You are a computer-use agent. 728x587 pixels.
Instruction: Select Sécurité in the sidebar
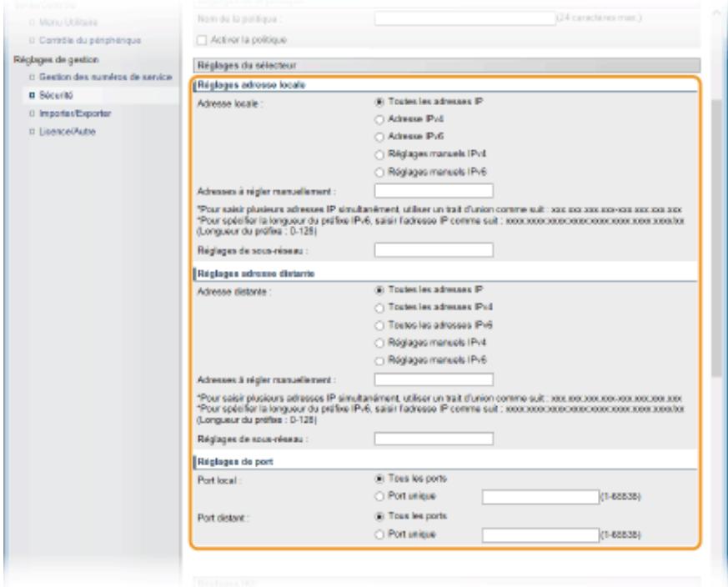click(x=56, y=95)
